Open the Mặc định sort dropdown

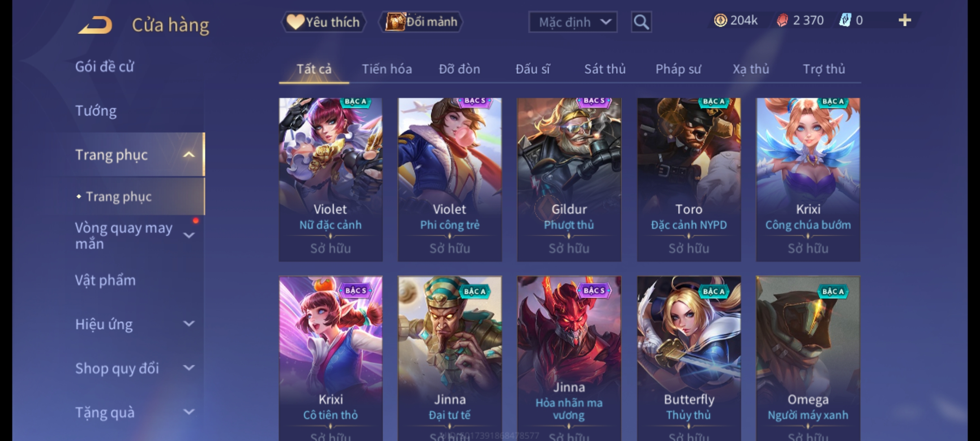click(572, 22)
